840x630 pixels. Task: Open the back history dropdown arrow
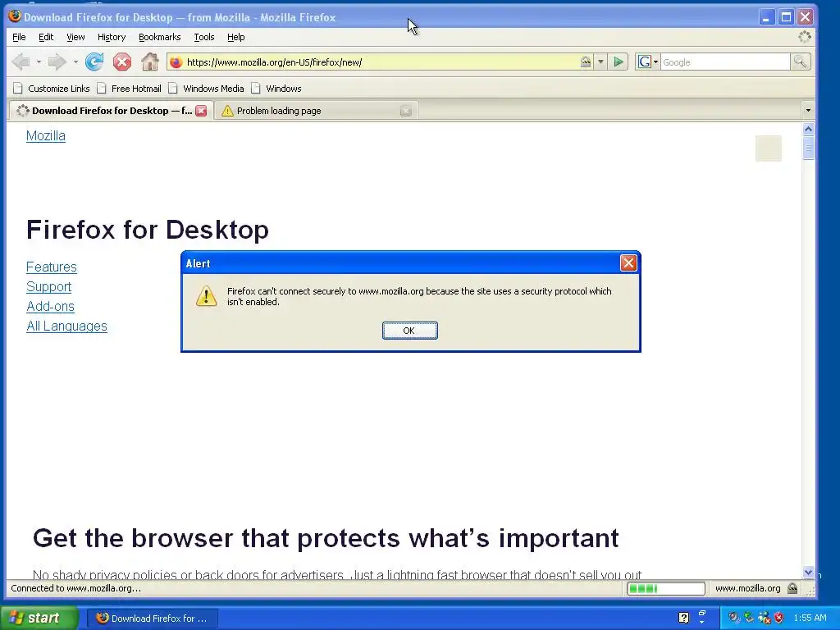click(39, 62)
